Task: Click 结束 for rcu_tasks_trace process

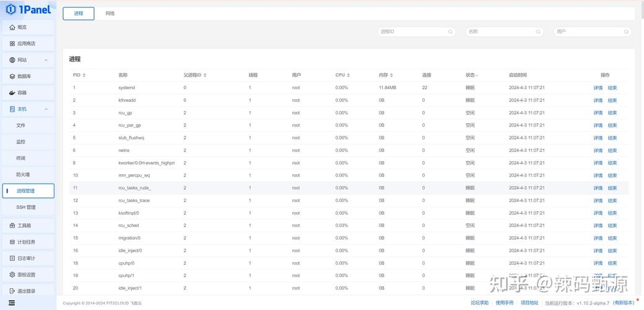Action: (612, 201)
